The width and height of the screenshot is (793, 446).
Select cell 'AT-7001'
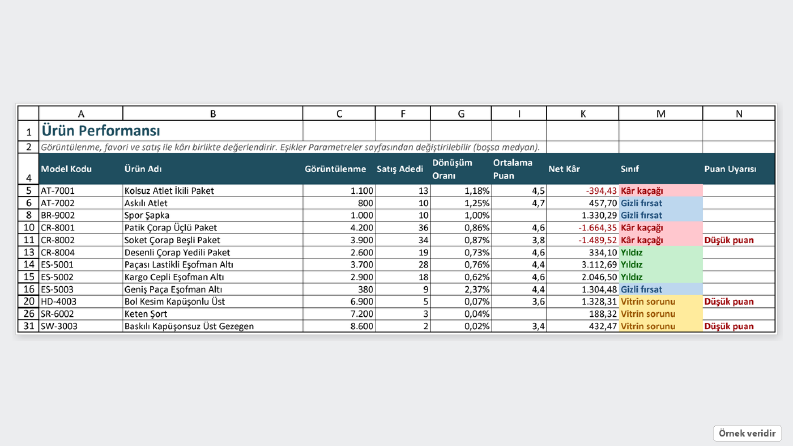tap(81, 191)
